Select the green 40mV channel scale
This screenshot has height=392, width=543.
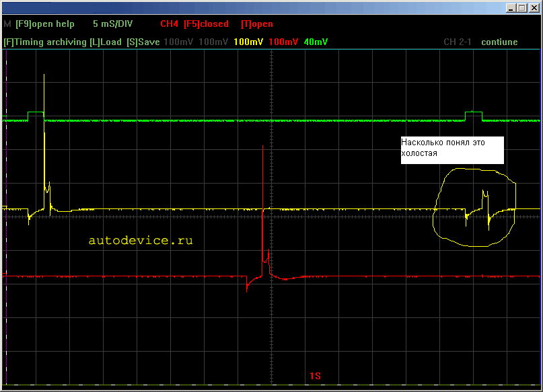coord(316,42)
